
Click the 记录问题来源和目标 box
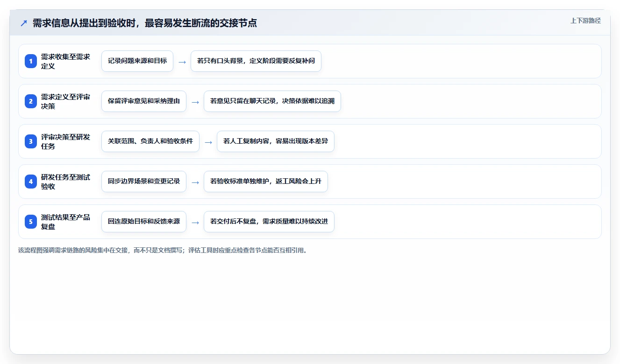[x=137, y=61]
